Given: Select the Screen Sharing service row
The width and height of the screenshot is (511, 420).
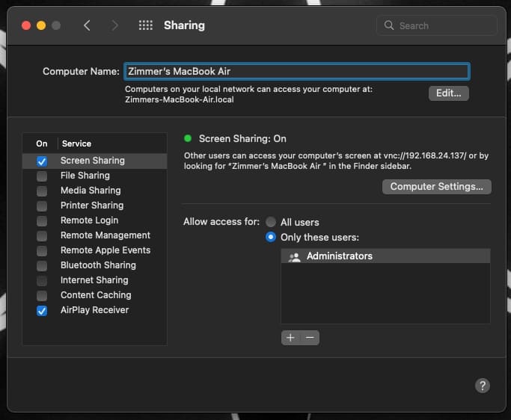Looking at the screenshot, I should pos(94,161).
